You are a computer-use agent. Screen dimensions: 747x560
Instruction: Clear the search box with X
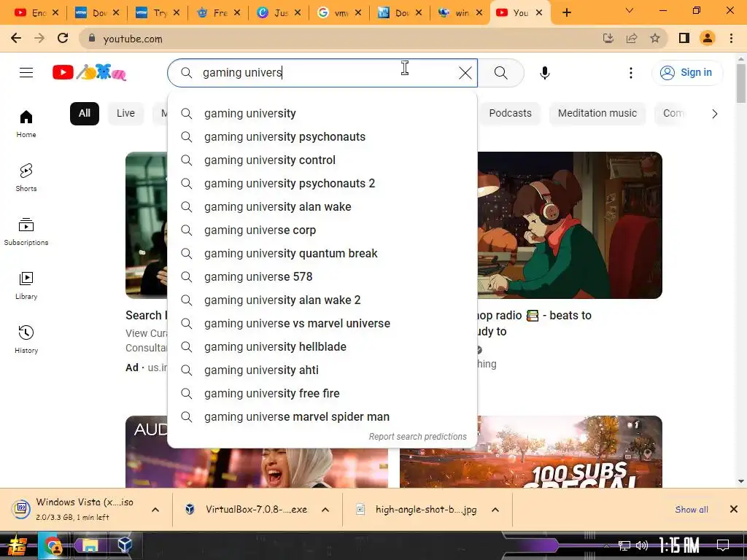(465, 73)
